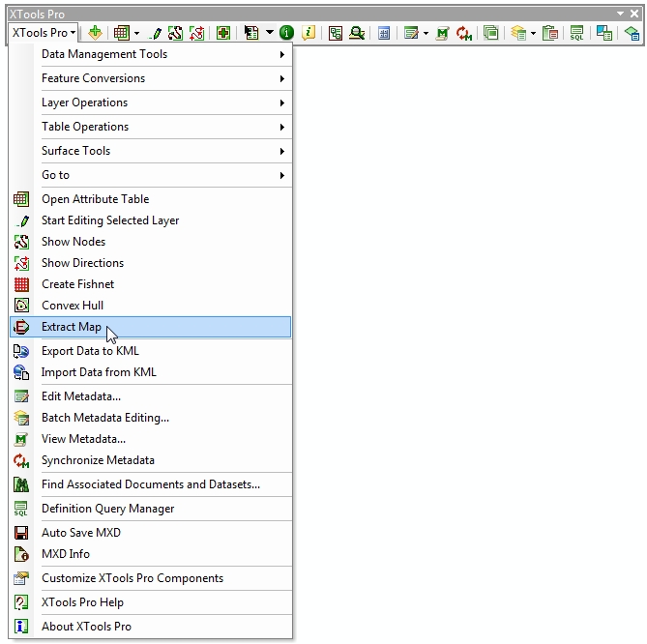Viewport: 647px width, 644px height.
Task: Expand the Surface Tools submenu
Action: pyautogui.click(x=151, y=151)
